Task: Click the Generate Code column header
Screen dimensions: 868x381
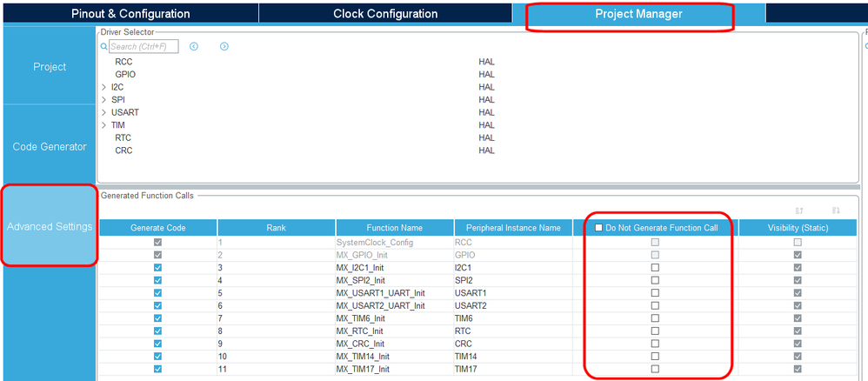Action: 157,228
